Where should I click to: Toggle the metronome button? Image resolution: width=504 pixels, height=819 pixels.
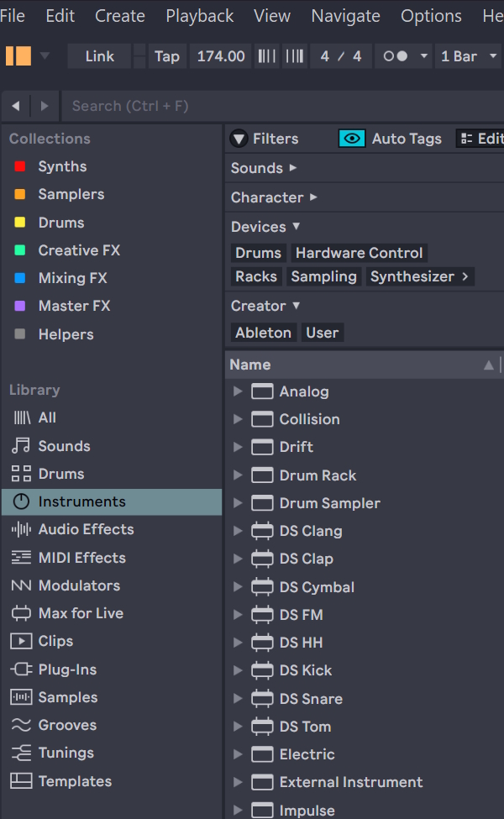click(x=395, y=56)
